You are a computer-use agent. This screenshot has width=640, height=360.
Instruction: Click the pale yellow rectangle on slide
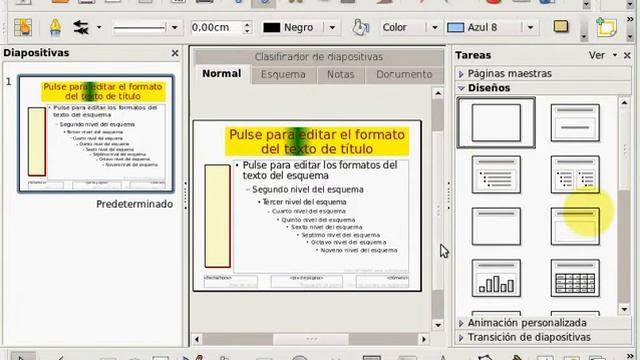click(217, 216)
